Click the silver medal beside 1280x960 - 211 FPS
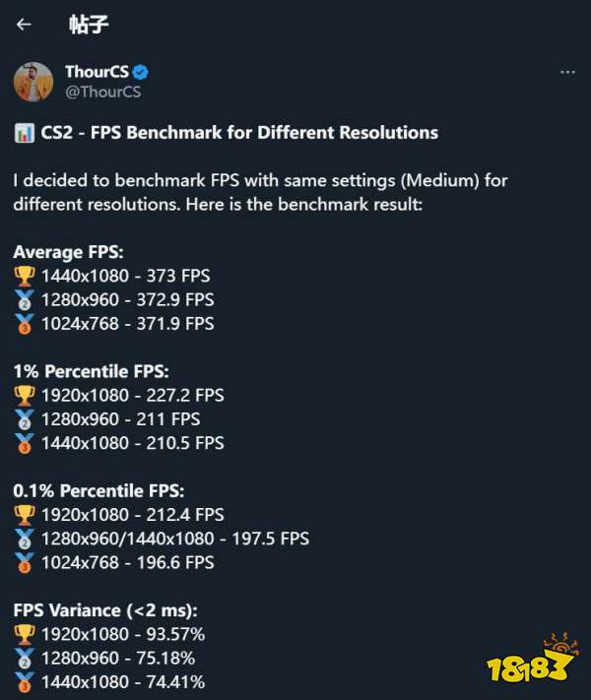591x700 pixels. click(x=25, y=419)
